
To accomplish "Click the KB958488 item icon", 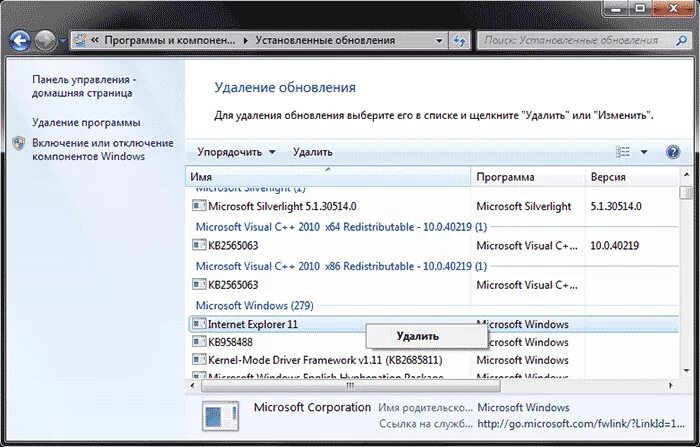I will 199,342.
